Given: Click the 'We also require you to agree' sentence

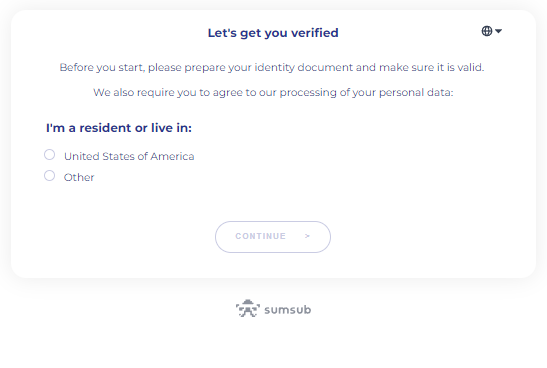Looking at the screenshot, I should [273, 92].
